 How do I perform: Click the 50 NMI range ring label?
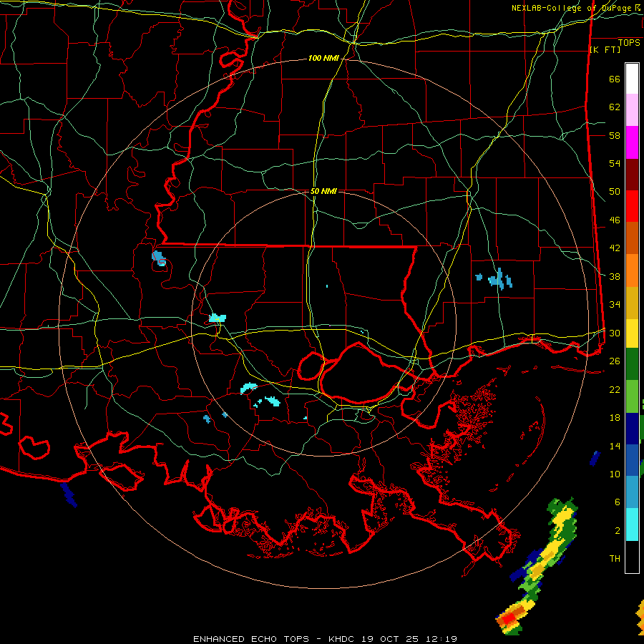[x=323, y=191]
